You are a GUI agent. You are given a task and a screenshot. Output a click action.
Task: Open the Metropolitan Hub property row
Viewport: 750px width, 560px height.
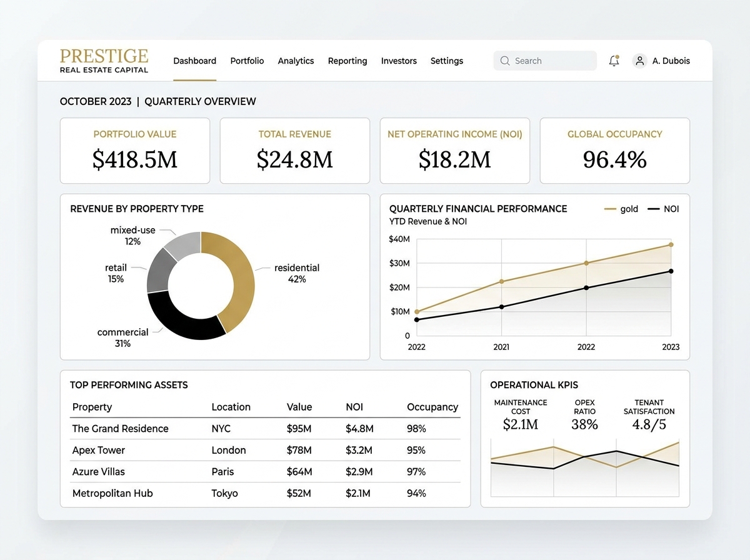[265, 493]
